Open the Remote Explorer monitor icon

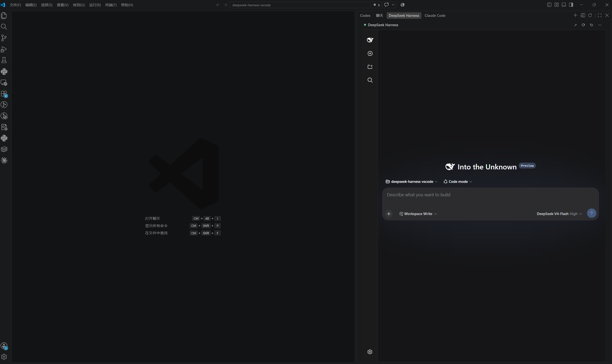[4, 82]
